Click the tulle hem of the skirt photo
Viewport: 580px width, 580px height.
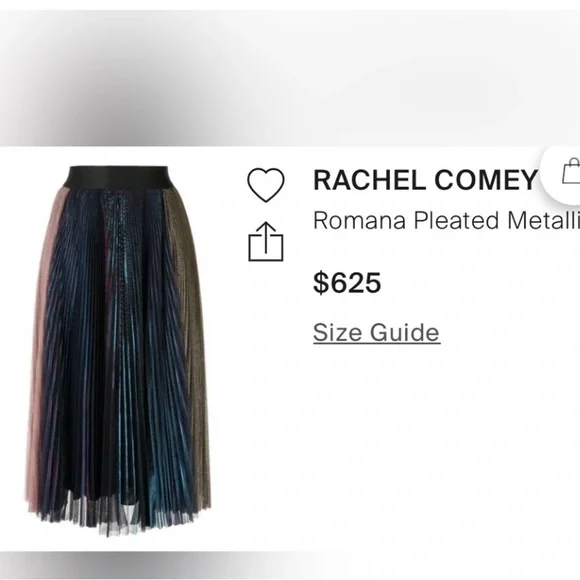point(115,516)
